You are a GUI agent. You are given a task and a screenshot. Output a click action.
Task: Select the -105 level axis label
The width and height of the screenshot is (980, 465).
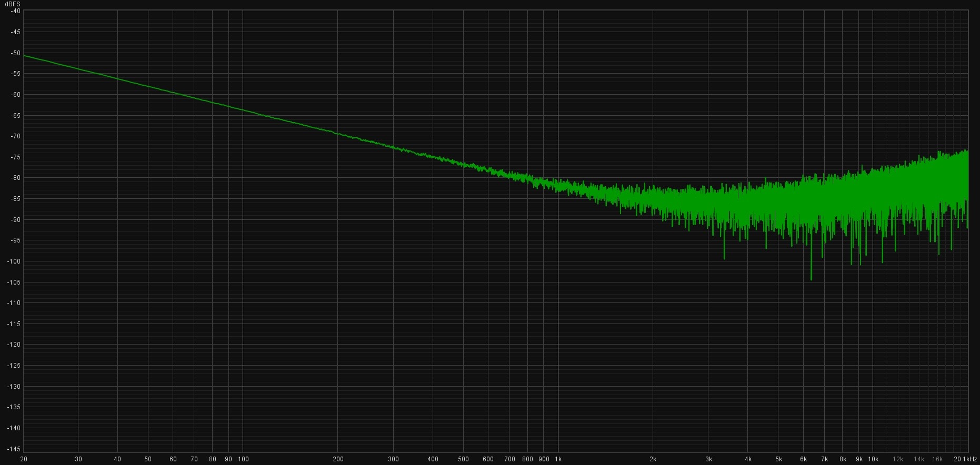14,282
